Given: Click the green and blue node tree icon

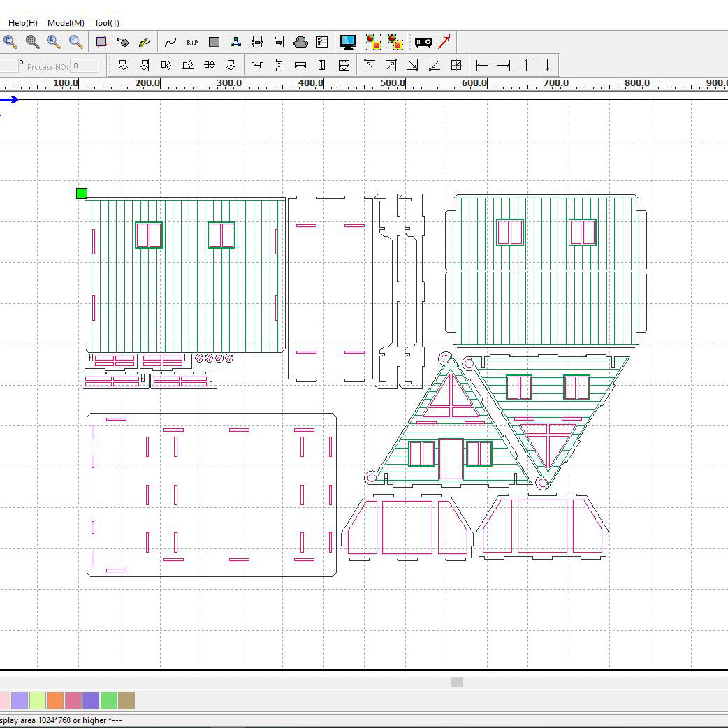Looking at the screenshot, I should (236, 42).
